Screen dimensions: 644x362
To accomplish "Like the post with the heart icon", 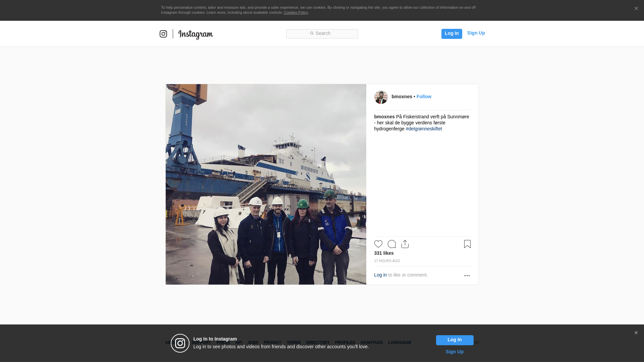I will pos(378,244).
